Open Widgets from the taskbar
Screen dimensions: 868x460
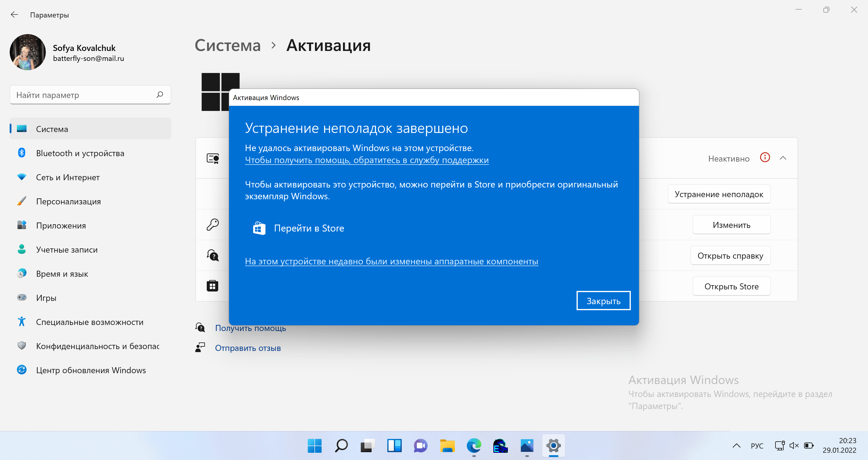tap(394, 446)
